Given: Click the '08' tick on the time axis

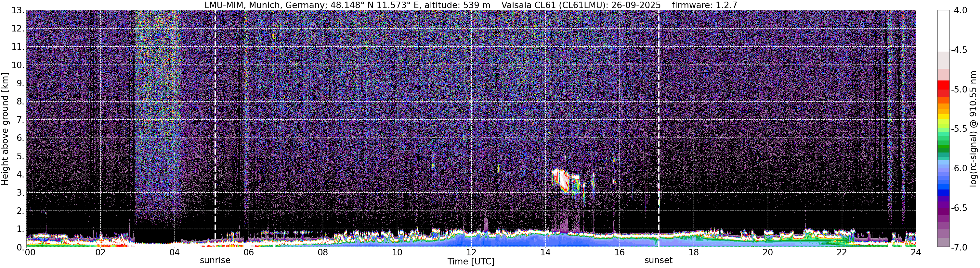Looking at the screenshot, I should (x=323, y=252).
